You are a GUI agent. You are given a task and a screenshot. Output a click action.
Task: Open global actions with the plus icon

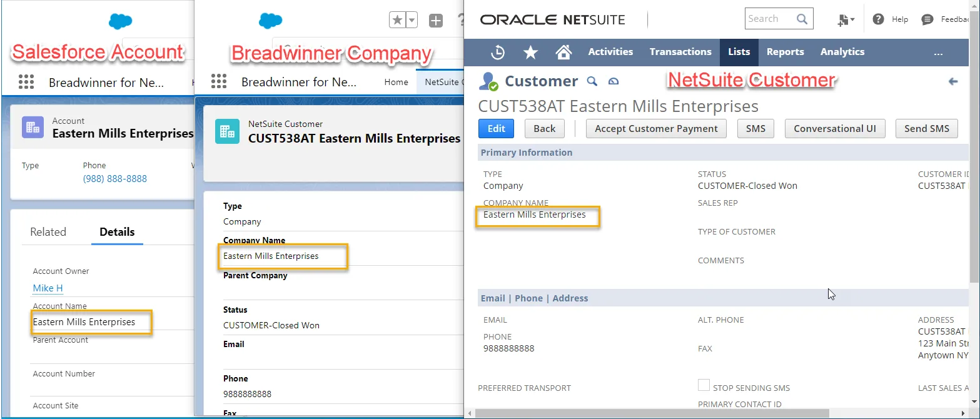(436, 21)
